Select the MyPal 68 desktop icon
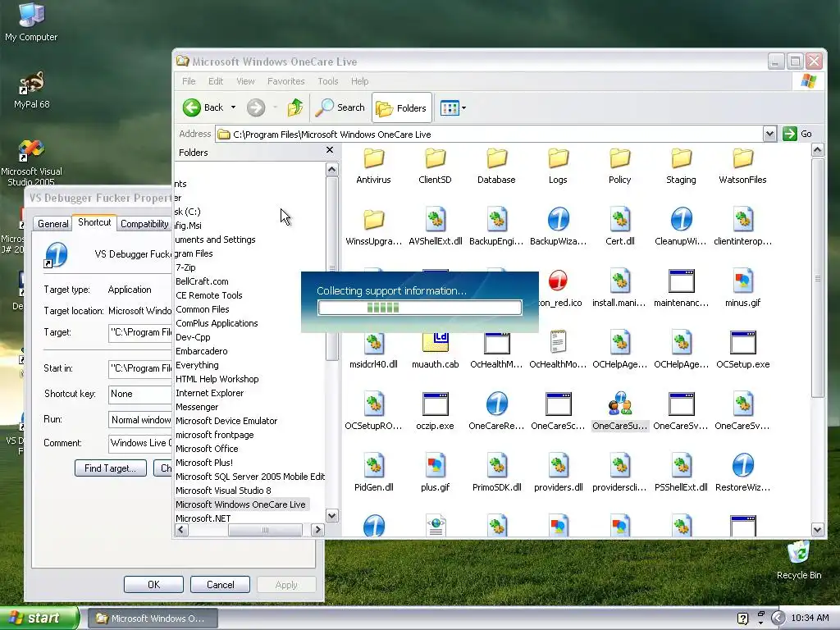This screenshot has height=630, width=840. [32, 90]
